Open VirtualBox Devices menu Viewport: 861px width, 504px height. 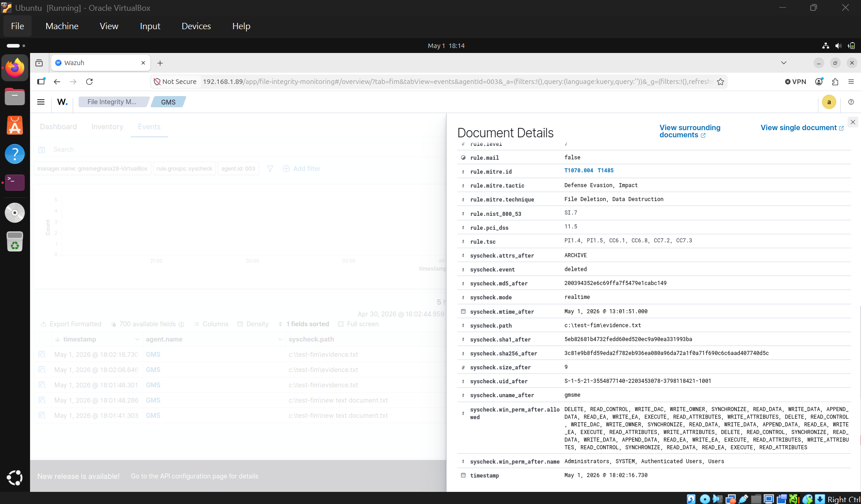[x=196, y=26]
